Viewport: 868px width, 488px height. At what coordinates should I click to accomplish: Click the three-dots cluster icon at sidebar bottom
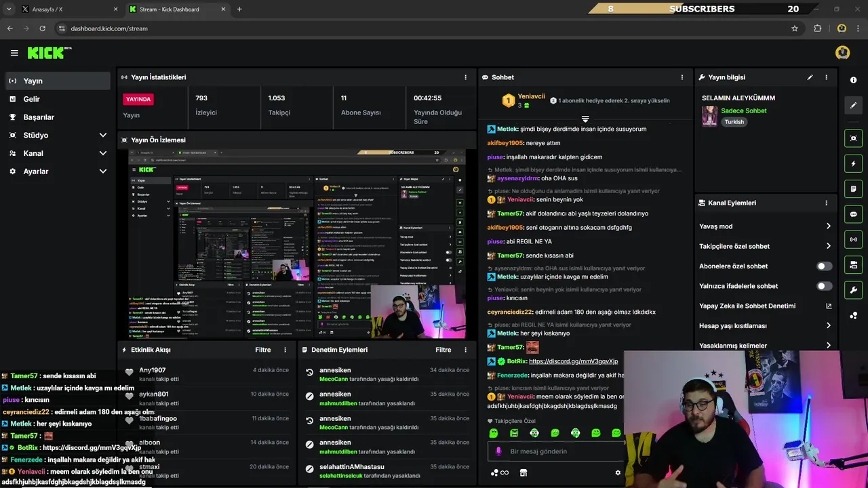pyautogui.click(x=853, y=315)
